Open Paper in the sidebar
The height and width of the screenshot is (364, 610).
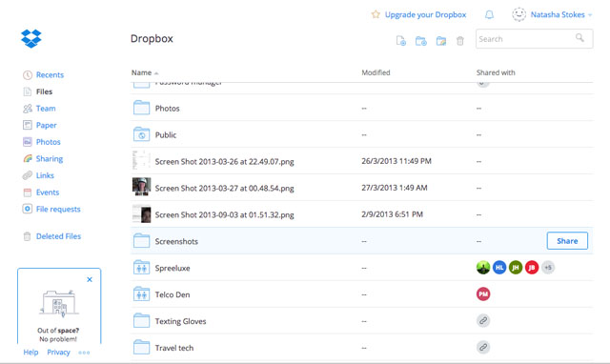point(47,125)
